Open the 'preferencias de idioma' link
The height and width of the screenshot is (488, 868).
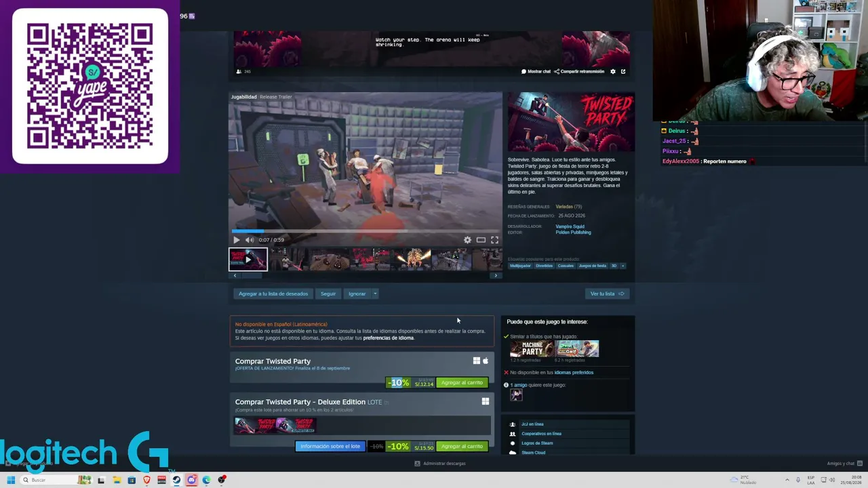tap(389, 338)
